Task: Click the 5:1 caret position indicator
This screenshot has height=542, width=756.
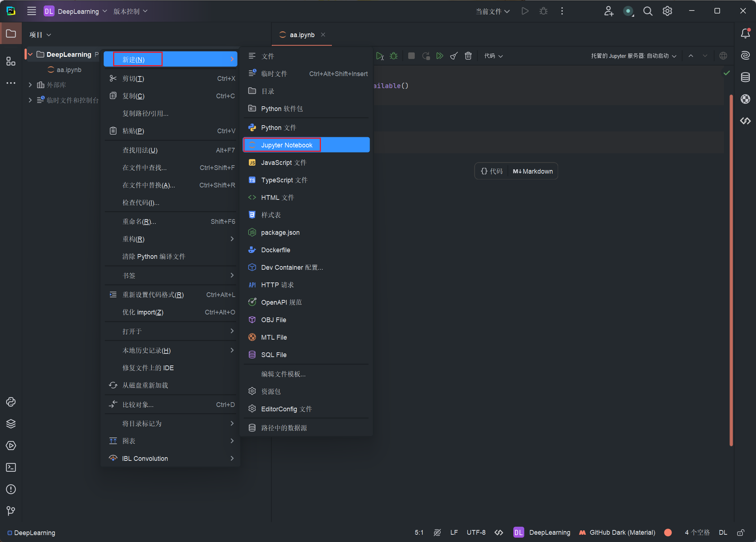Action: (419, 533)
